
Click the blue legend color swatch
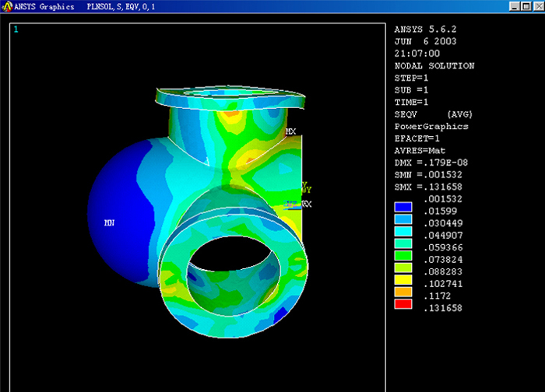coord(403,208)
